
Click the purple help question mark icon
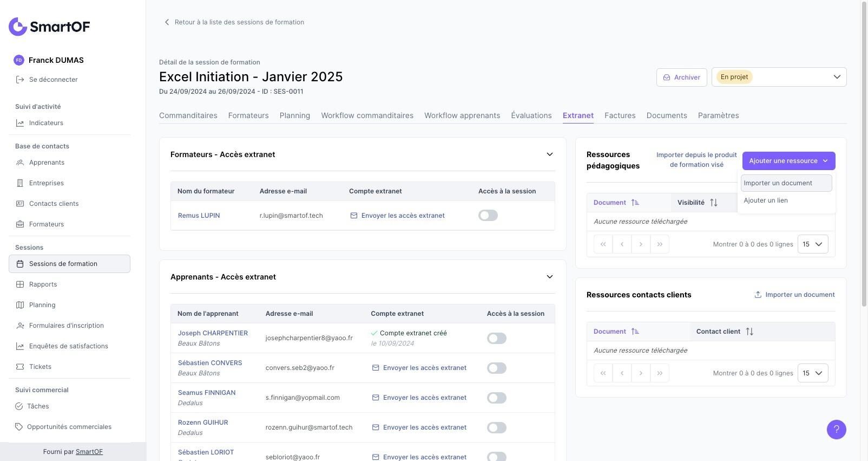[836, 430]
